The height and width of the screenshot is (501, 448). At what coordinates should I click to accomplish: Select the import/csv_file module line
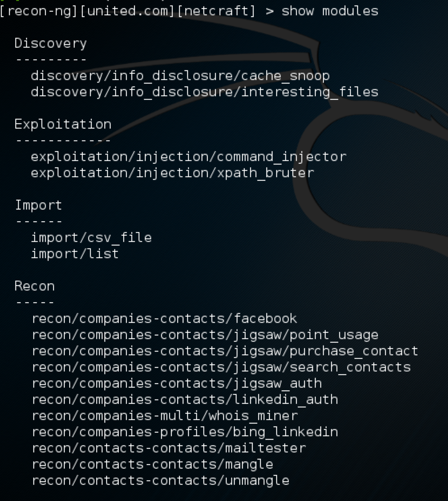91,237
